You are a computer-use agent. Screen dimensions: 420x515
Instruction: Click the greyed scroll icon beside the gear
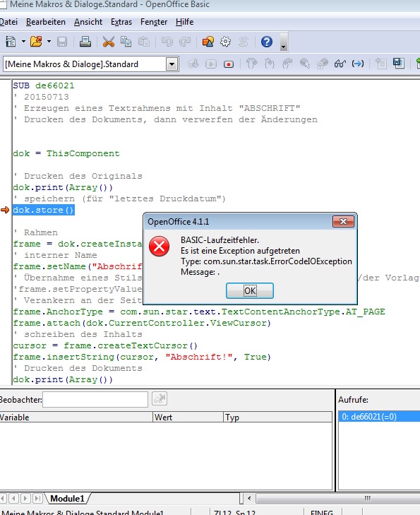[x=244, y=42]
